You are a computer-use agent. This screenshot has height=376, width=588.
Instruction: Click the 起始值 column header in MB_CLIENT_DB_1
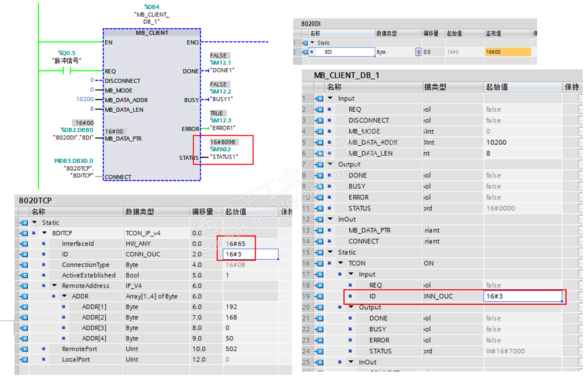523,87
